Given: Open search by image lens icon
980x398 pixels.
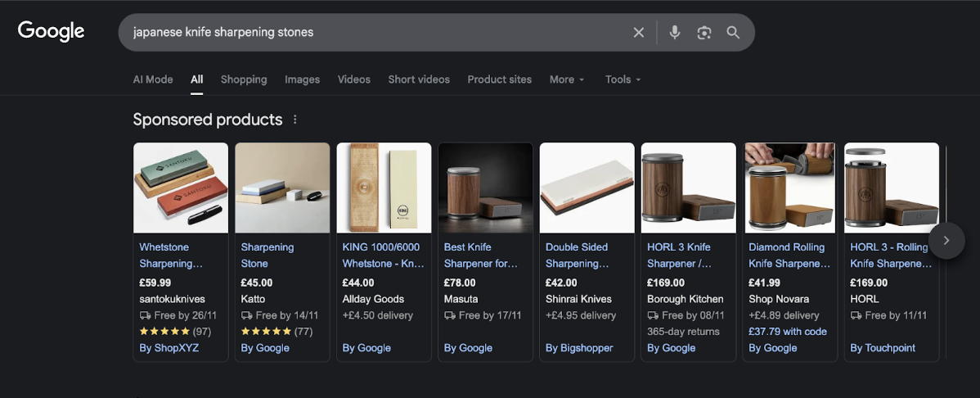Looking at the screenshot, I should (x=704, y=33).
